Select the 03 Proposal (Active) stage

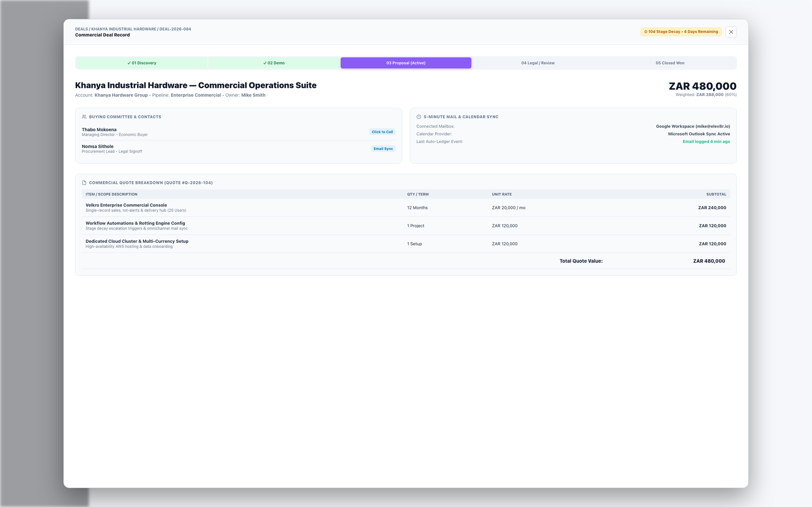tap(406, 63)
